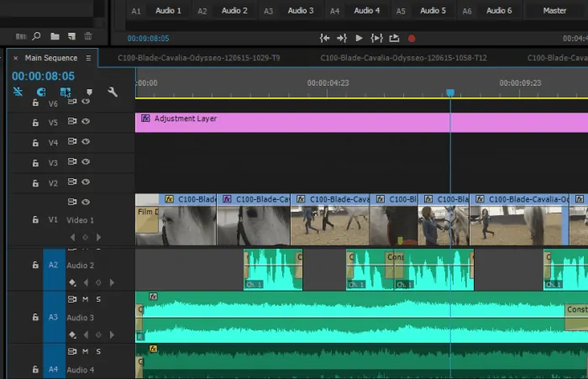Go to next keyframe on Video 1
Screen dimensions: 588x379
coord(98,237)
